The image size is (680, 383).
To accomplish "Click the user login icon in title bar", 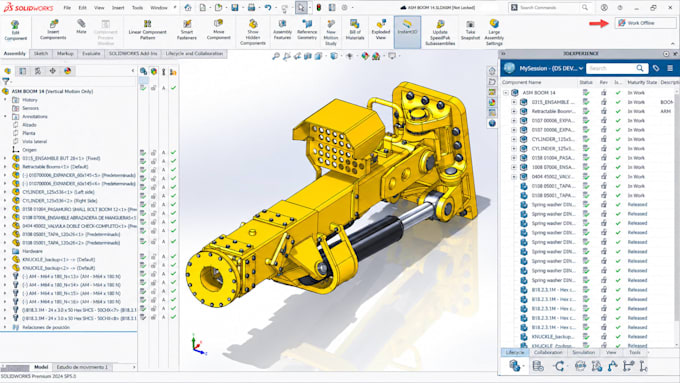I will [604, 7].
